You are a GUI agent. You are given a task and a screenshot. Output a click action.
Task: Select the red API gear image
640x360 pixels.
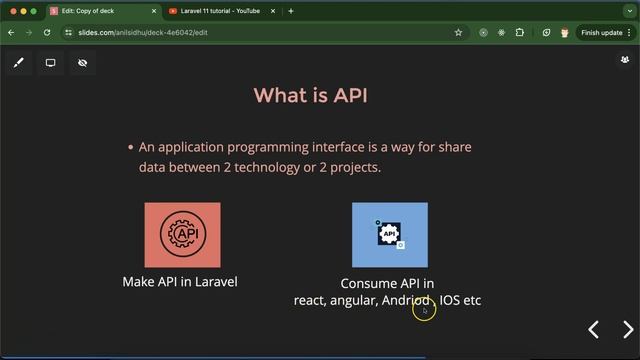click(182, 235)
